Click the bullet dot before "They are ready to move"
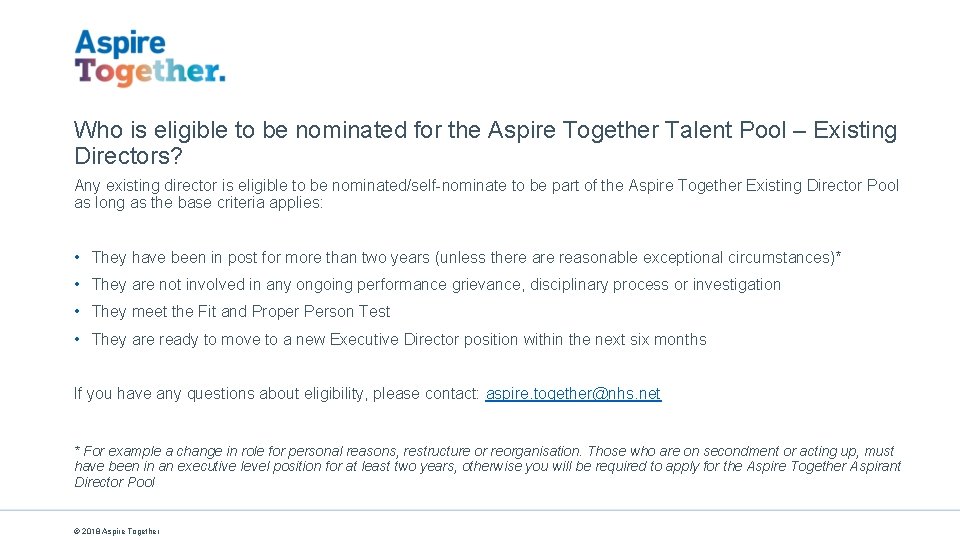 point(78,340)
